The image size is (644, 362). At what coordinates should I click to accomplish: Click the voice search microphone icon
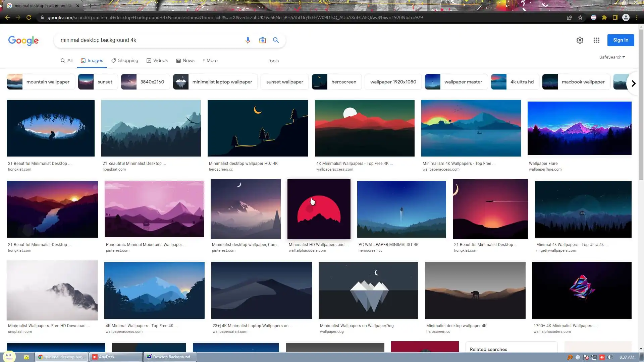pos(248,40)
